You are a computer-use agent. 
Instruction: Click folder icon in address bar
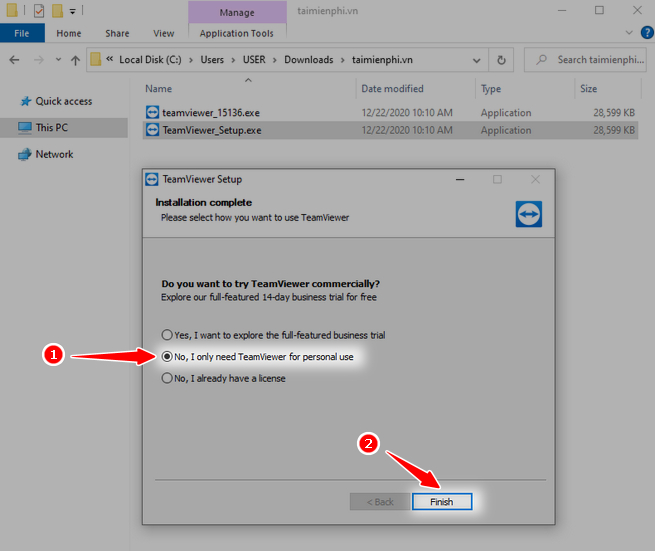tap(96, 59)
